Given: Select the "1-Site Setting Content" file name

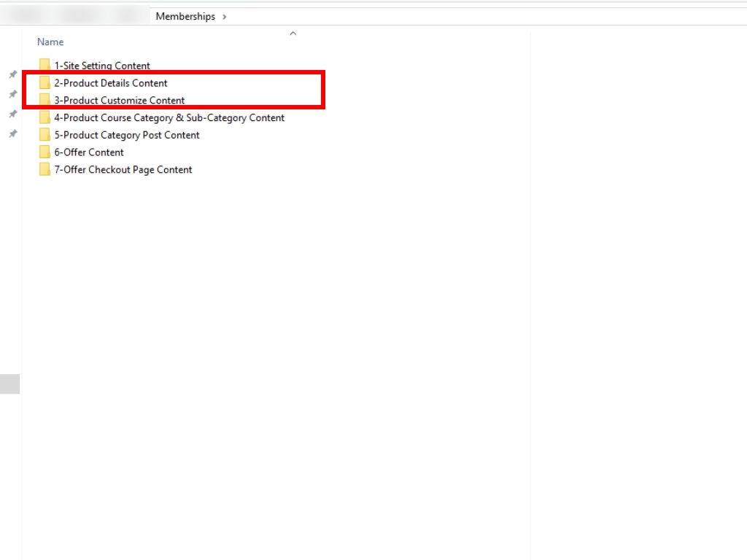Looking at the screenshot, I should [x=102, y=66].
